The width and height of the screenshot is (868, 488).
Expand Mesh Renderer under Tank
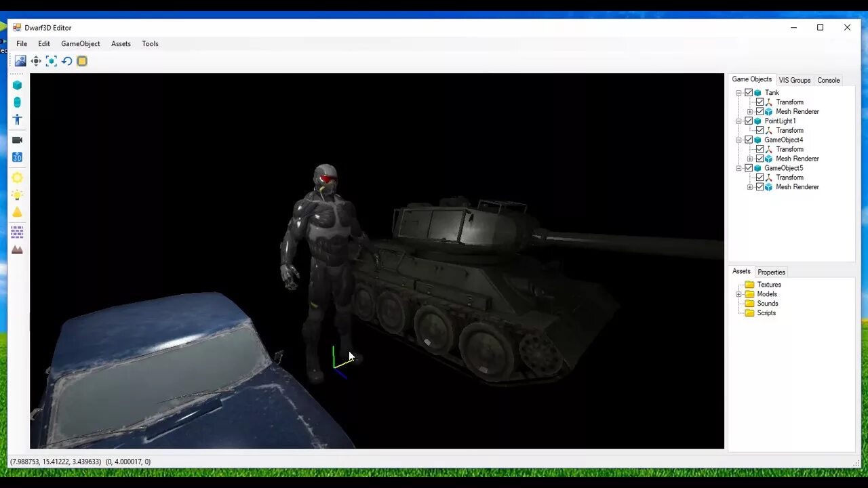750,112
